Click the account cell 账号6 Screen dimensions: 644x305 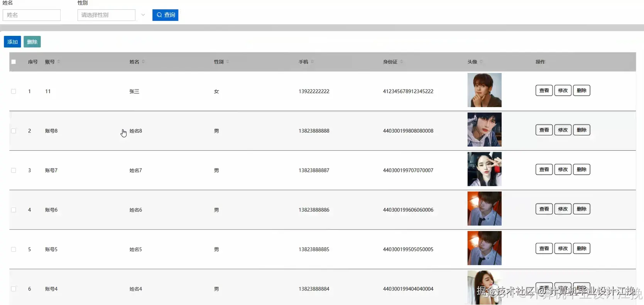pos(51,210)
